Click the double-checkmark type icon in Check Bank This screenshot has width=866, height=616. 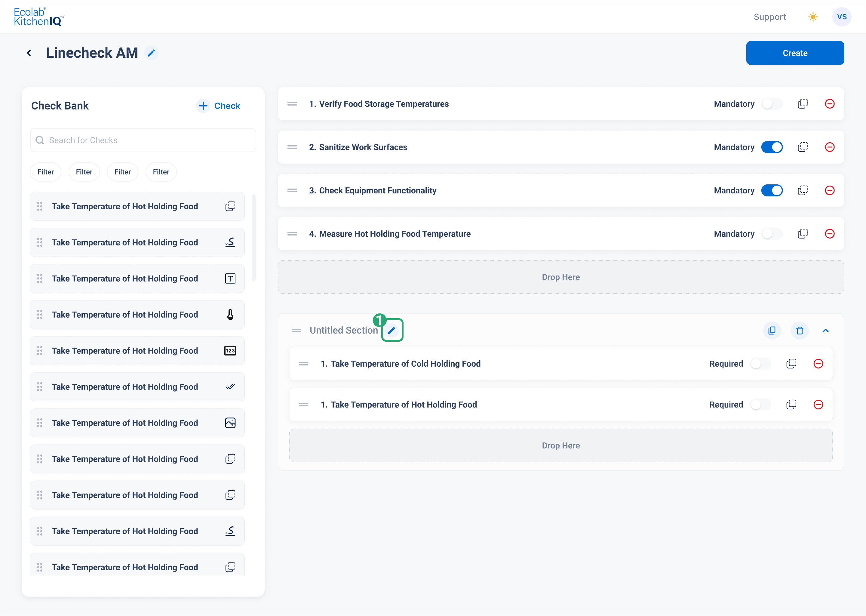230,387
